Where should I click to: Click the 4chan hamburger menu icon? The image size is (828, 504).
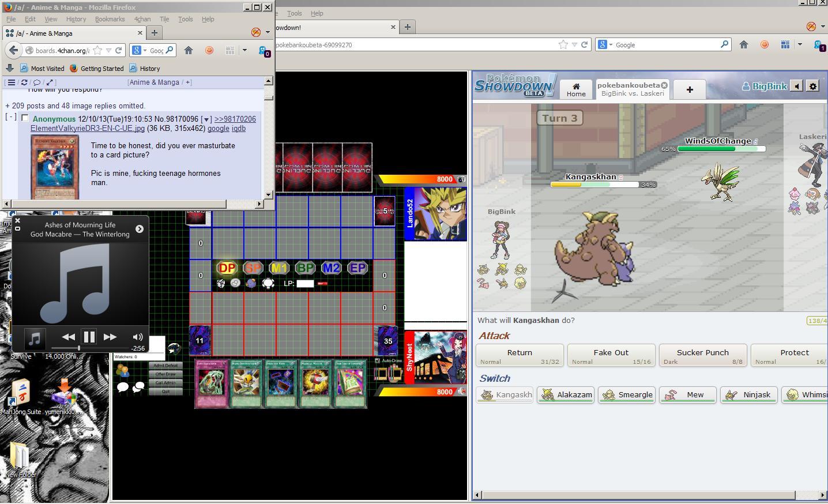[11, 82]
